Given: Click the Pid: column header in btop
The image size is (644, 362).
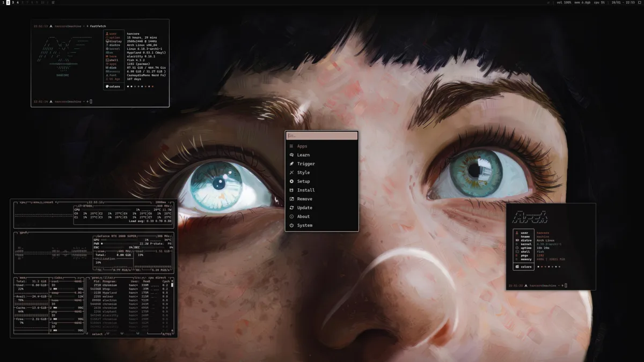Looking at the screenshot, I should tap(96, 282).
